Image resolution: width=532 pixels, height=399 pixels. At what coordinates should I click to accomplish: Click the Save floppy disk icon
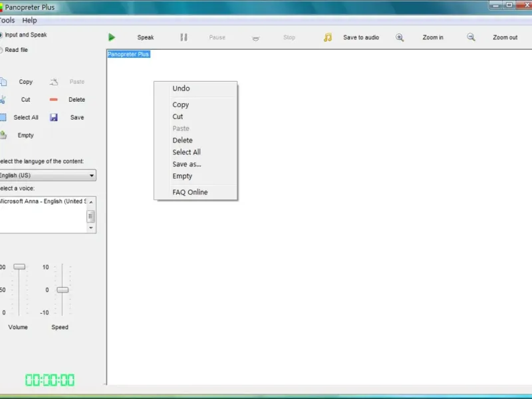(54, 118)
